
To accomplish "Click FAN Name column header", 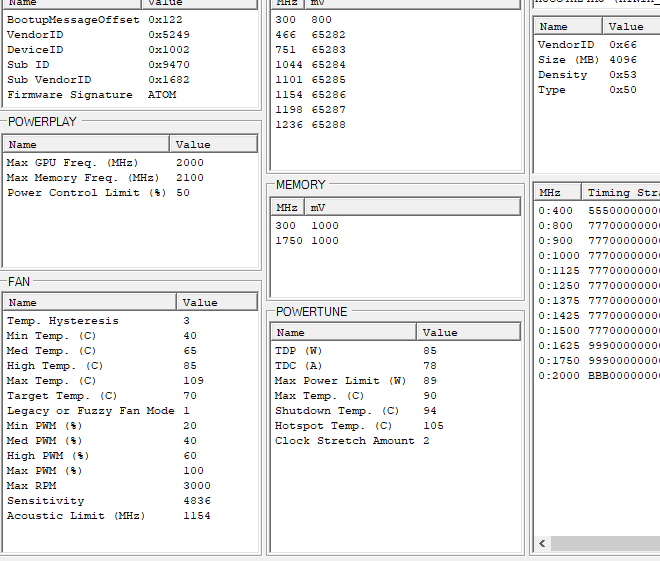I will [x=90, y=303].
